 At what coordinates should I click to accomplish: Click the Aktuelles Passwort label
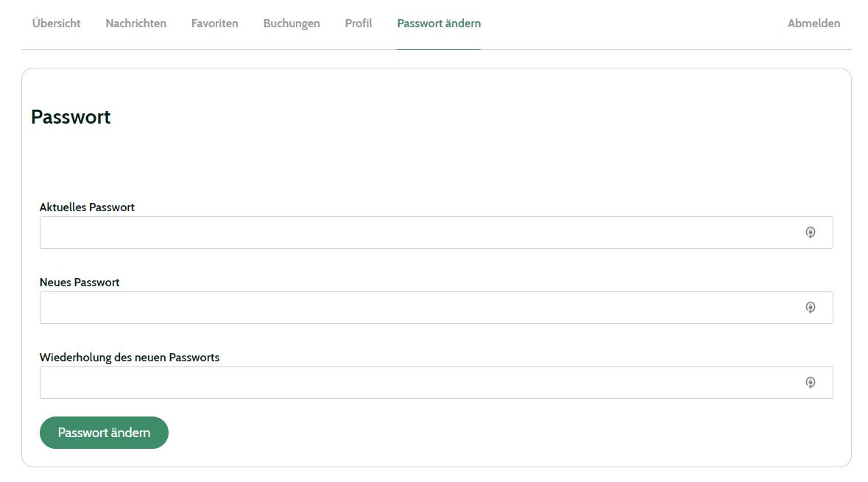point(87,207)
